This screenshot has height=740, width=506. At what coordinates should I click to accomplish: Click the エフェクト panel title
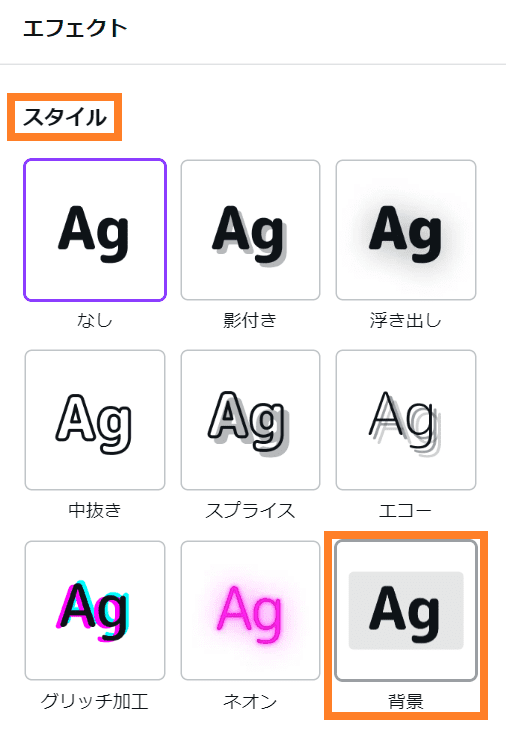pyautogui.click(x=75, y=28)
